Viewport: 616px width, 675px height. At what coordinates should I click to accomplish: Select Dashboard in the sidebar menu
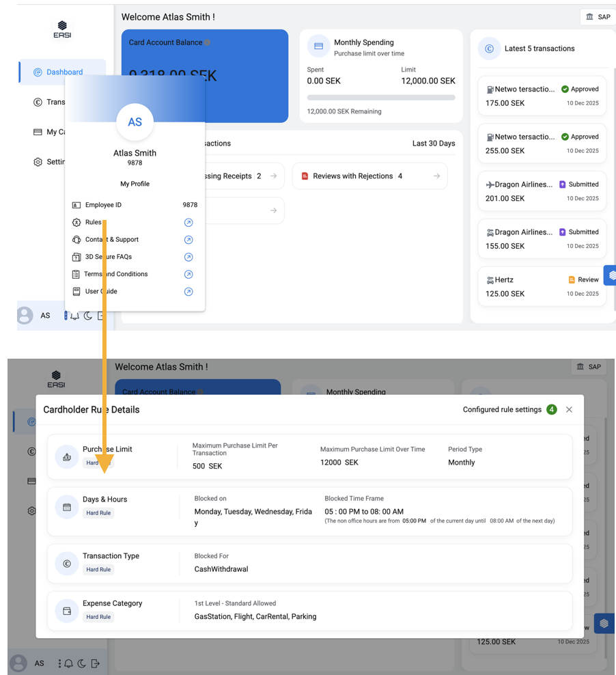click(x=64, y=72)
